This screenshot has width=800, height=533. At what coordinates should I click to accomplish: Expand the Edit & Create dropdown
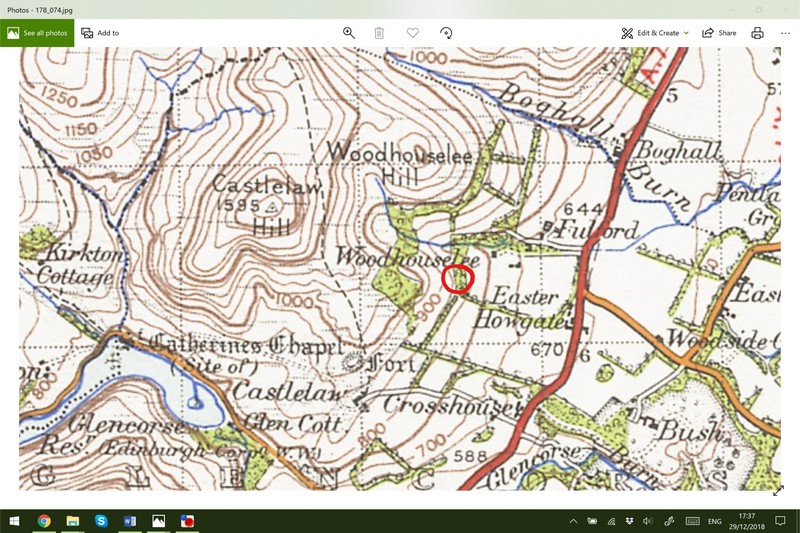coord(655,33)
